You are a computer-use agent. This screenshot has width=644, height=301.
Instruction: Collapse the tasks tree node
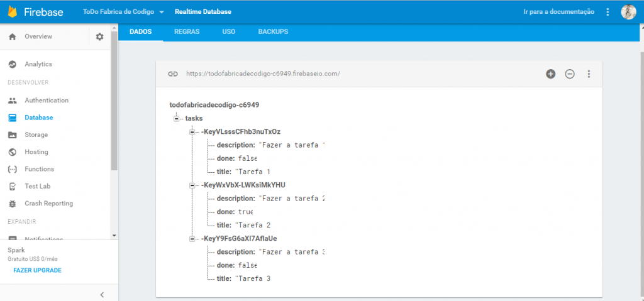(x=177, y=118)
